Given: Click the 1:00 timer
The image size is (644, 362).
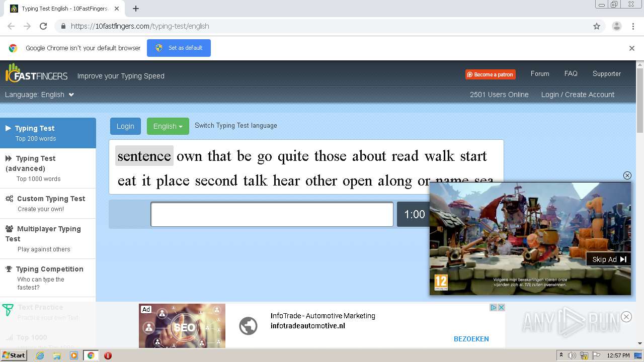Looking at the screenshot, I should click(x=415, y=214).
